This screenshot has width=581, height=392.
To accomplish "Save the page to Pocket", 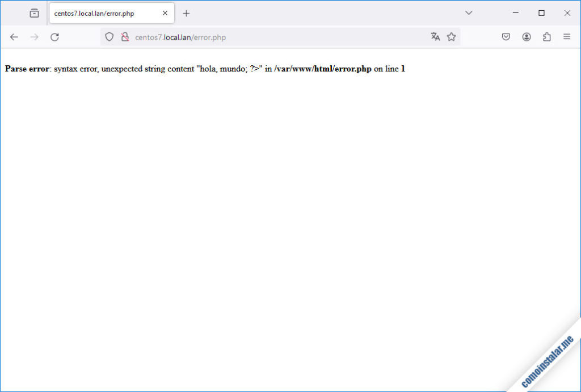I will (x=506, y=37).
